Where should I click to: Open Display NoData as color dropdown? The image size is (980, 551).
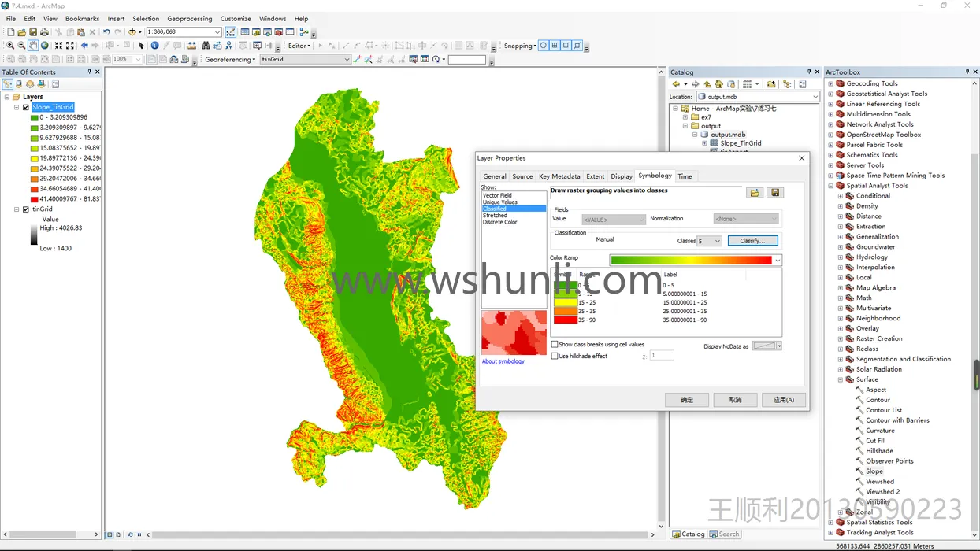coord(779,346)
